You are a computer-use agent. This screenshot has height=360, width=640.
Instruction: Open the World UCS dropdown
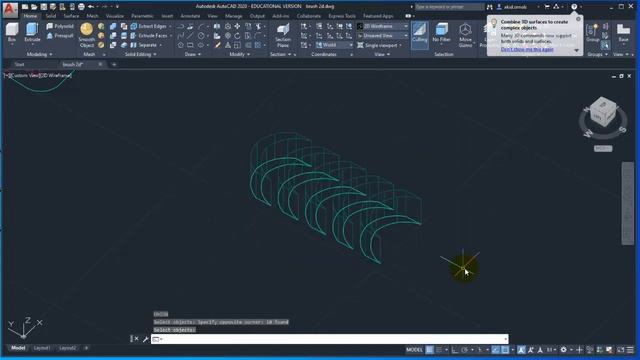(x=334, y=45)
